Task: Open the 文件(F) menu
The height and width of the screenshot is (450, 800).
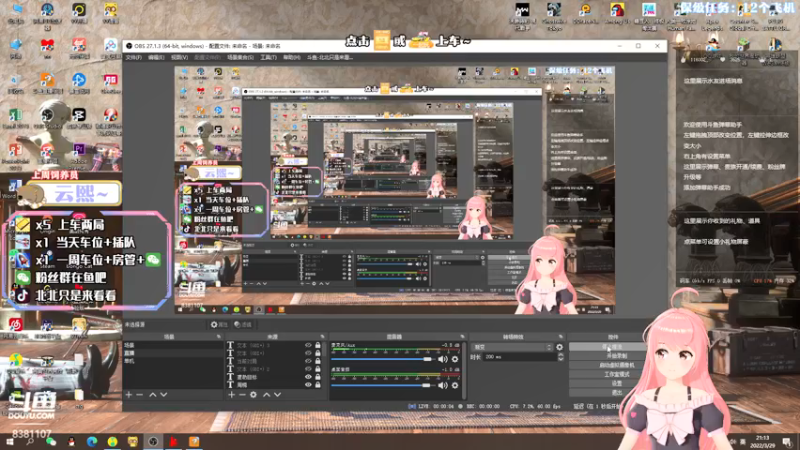Action: coord(133,58)
